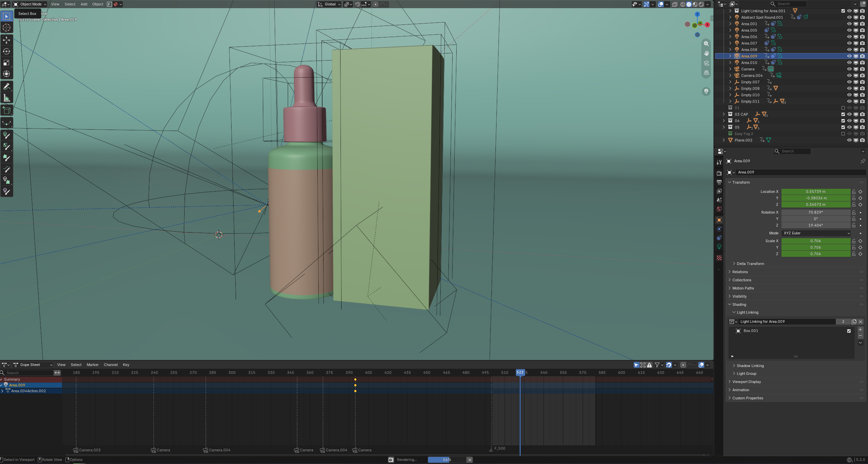This screenshot has width=868, height=464.
Task: Open the rotation Mode XYZ Euler dropdown
Action: pos(816,233)
